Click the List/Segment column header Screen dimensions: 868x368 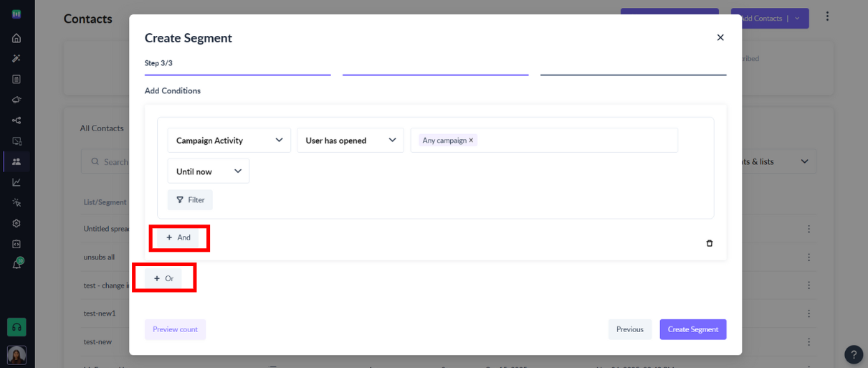(x=105, y=202)
